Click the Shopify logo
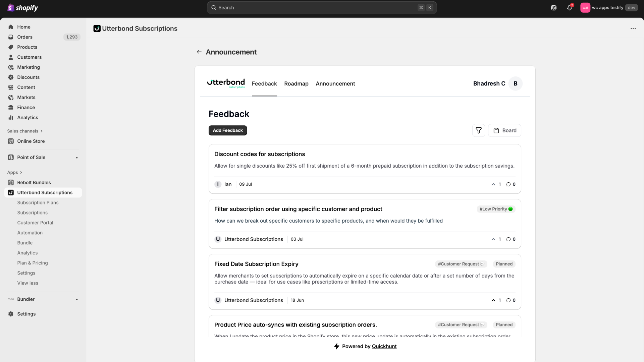The image size is (644, 362). [22, 7]
